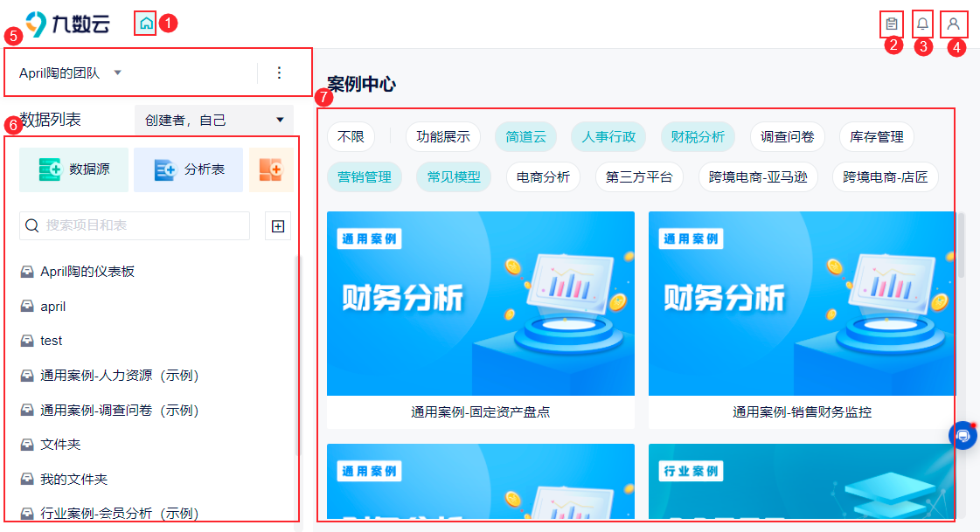980x532 pixels.
Task: Click the add new project plus icon
Action: point(278,226)
